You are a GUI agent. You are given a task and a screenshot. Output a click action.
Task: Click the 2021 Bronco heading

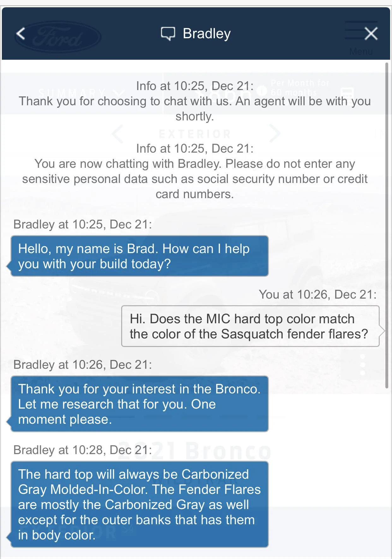click(194, 451)
